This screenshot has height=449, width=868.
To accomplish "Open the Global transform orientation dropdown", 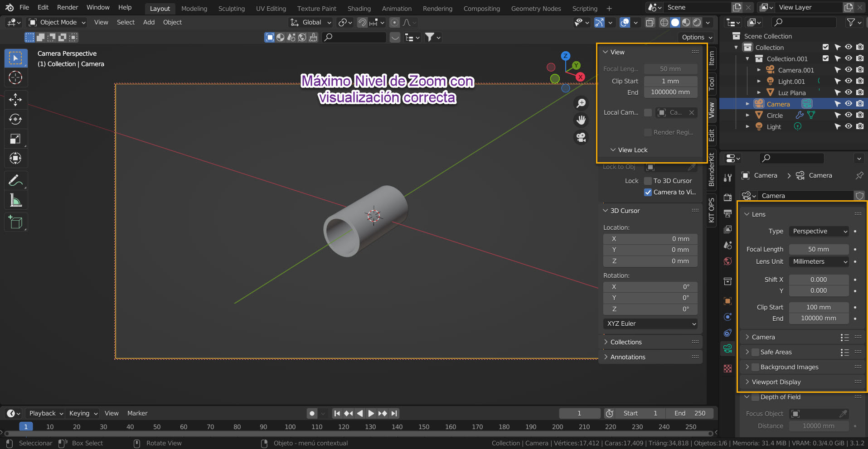I will [311, 22].
